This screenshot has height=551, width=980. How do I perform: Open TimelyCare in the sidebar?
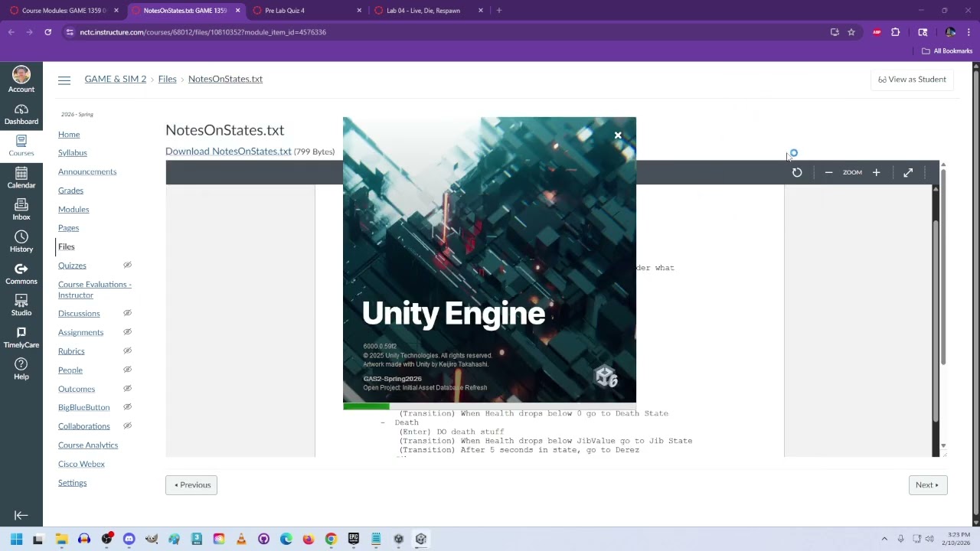pos(21,337)
